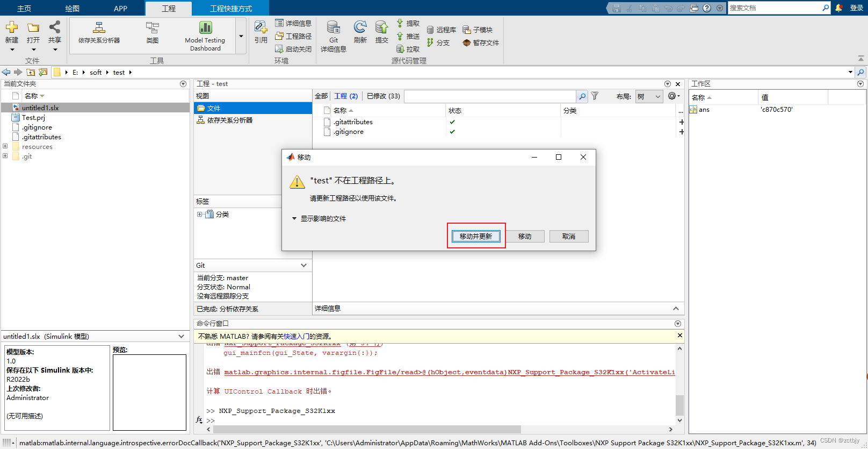
Task: Switch to the 绘图 tab
Action: (x=73, y=8)
